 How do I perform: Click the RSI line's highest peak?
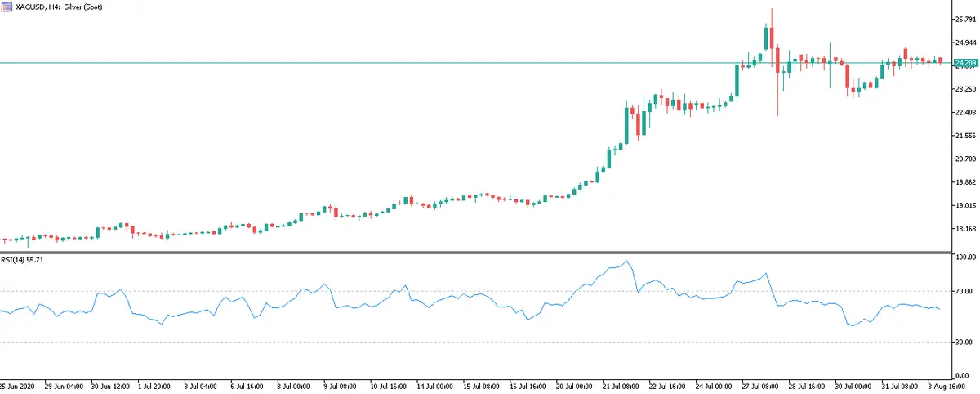(626, 262)
